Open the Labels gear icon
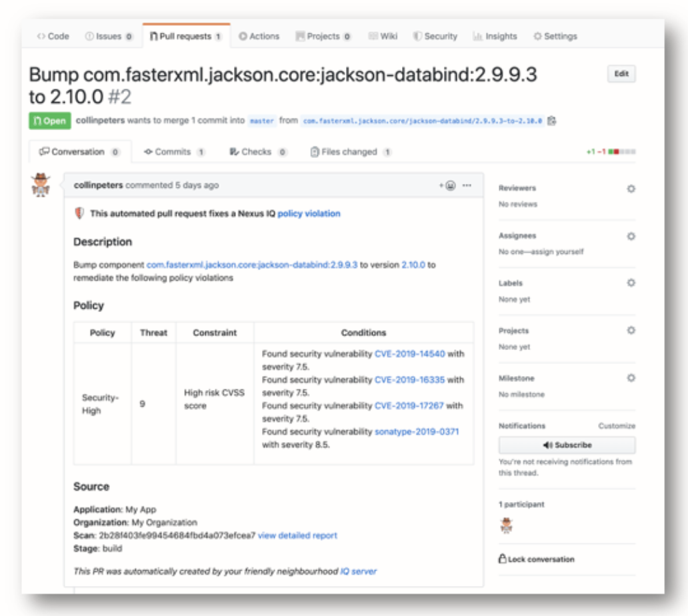 (x=631, y=283)
